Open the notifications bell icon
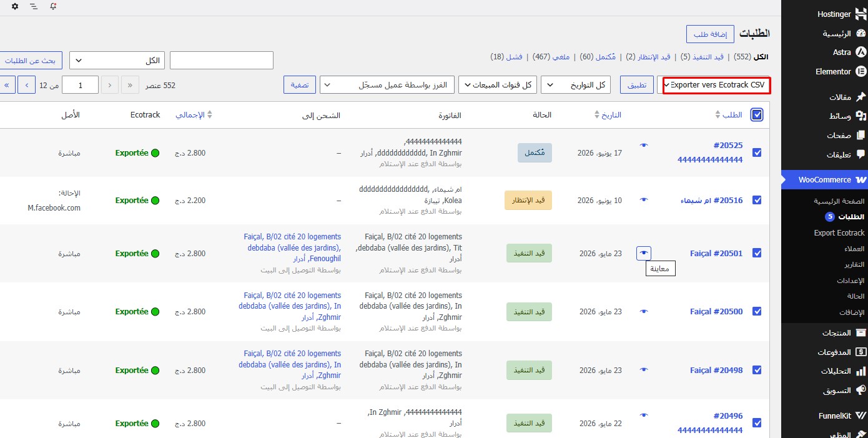868x438 pixels. 53,6
